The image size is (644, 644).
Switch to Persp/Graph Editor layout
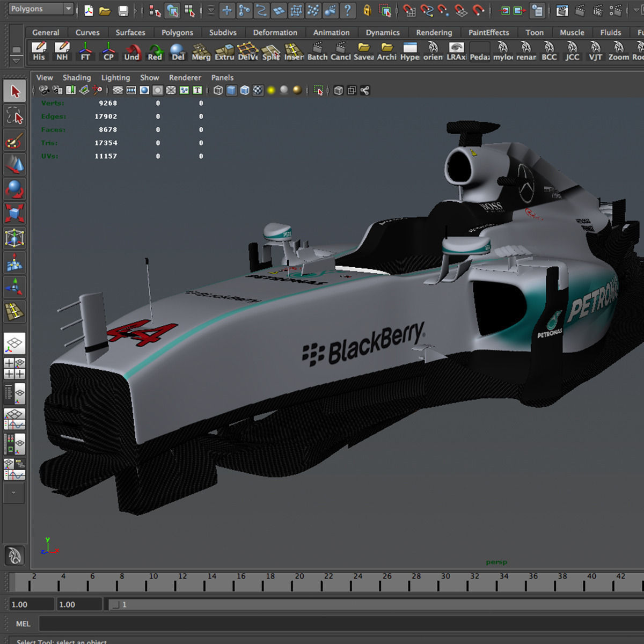click(14, 419)
